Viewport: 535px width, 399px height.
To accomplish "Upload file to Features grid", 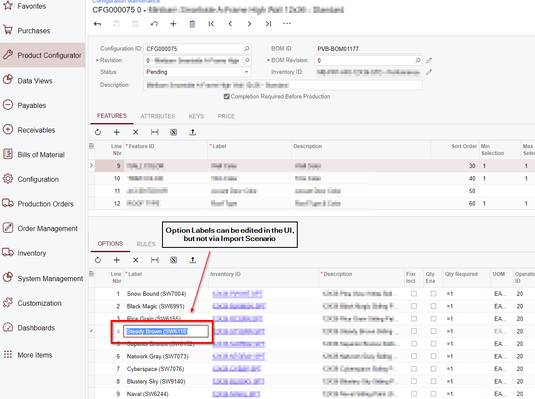I will tap(192, 132).
